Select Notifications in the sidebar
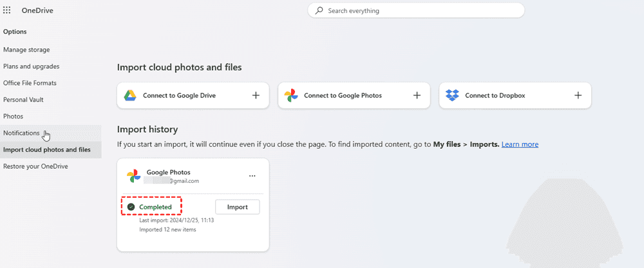The width and height of the screenshot is (644, 268). tap(21, 133)
